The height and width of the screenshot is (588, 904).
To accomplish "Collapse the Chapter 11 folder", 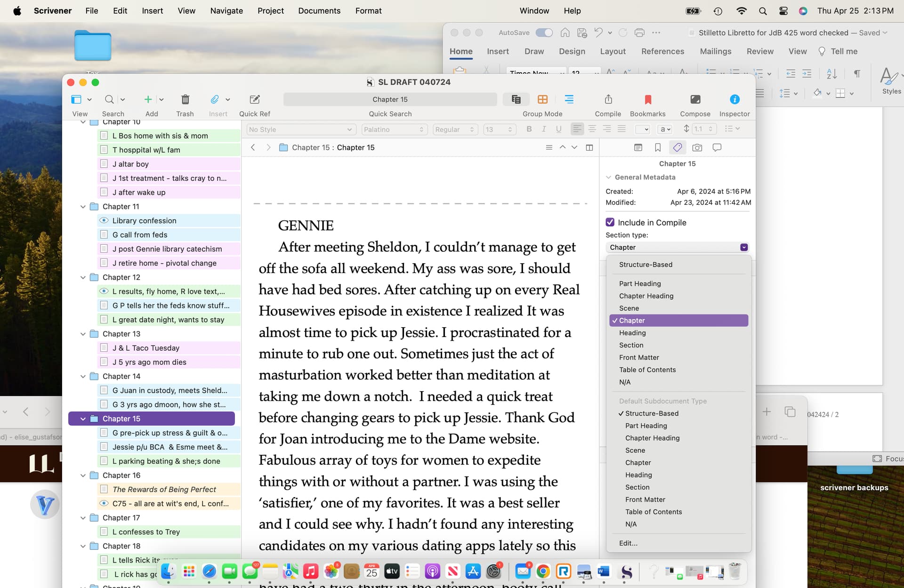I will (x=83, y=206).
